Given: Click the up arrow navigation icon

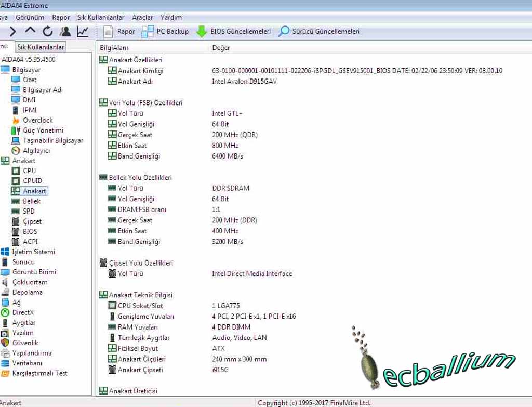Looking at the screenshot, I should coord(30,32).
